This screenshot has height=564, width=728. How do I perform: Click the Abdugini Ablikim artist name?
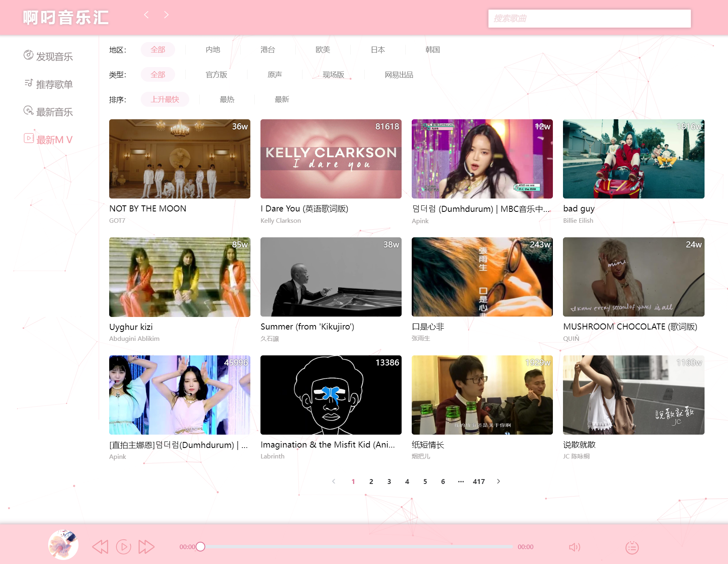click(x=134, y=339)
